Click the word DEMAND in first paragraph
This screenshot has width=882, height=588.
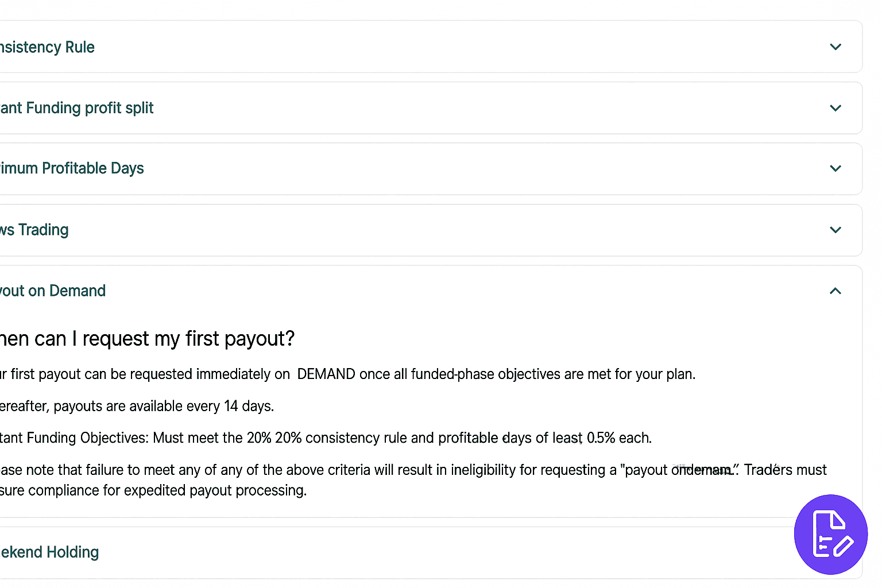pyautogui.click(x=326, y=374)
